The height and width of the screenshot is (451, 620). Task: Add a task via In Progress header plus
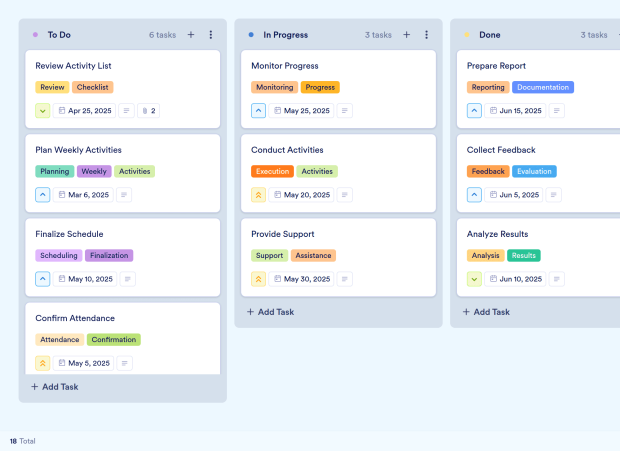point(406,35)
